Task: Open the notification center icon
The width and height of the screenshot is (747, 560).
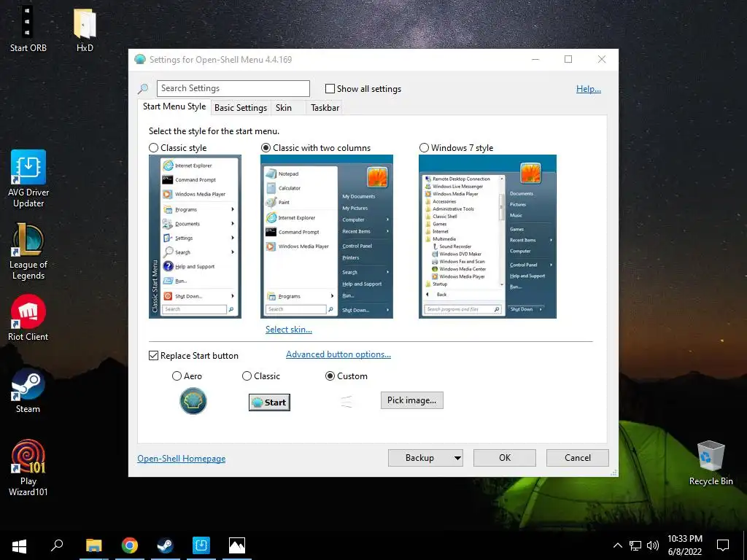Action: point(723,545)
